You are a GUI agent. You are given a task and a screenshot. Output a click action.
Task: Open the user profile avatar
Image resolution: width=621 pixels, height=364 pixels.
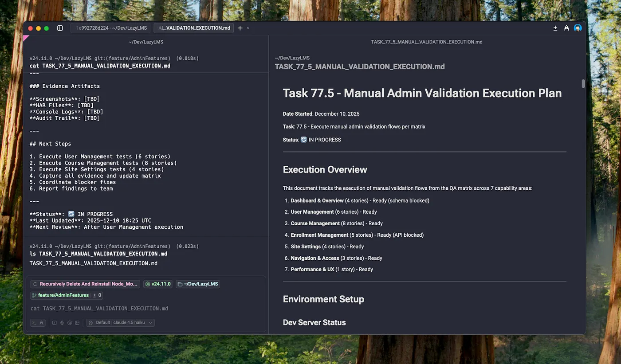(578, 28)
